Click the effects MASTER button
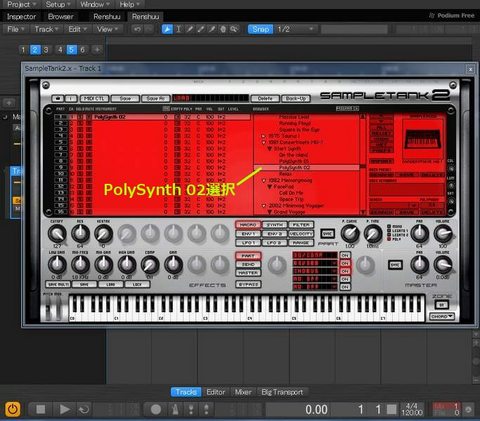 pos(248,273)
